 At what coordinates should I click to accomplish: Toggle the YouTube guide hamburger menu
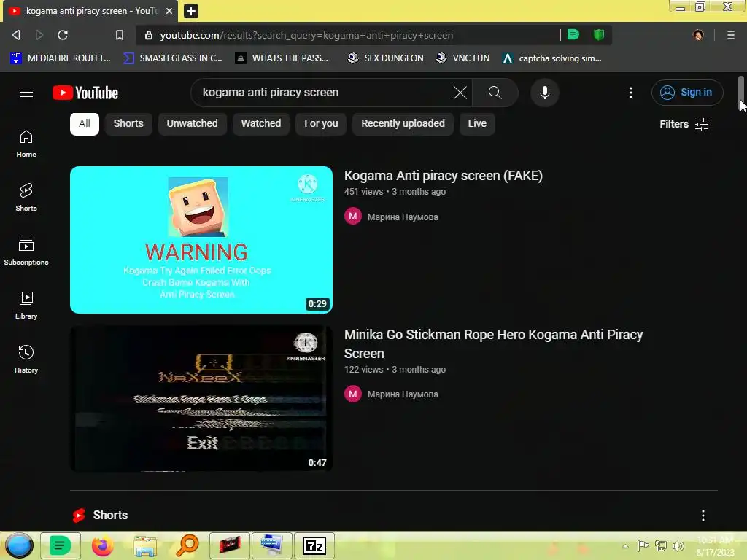point(26,93)
